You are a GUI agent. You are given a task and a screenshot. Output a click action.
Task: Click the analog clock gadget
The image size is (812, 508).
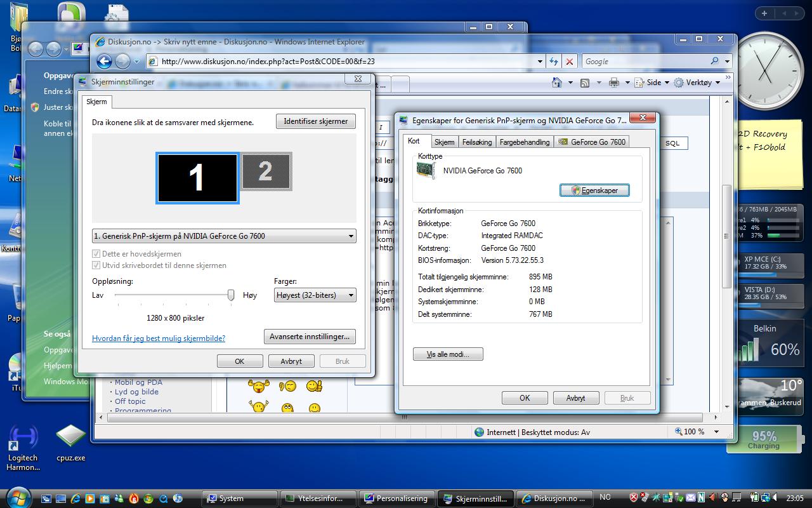[771, 70]
